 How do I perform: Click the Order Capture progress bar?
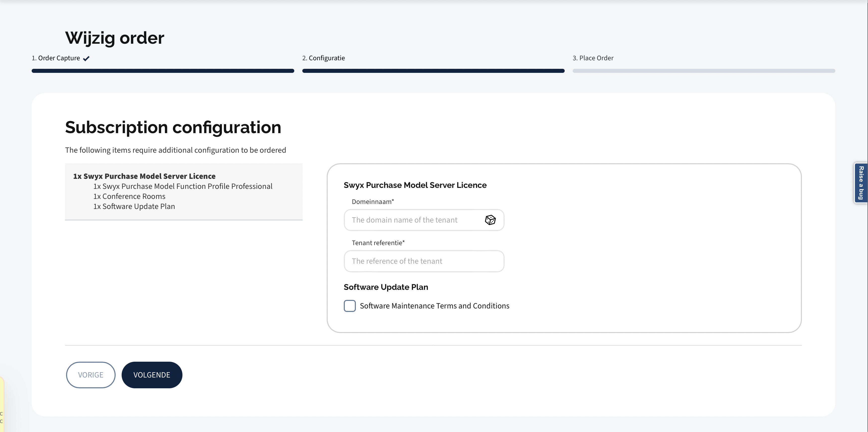coord(163,71)
